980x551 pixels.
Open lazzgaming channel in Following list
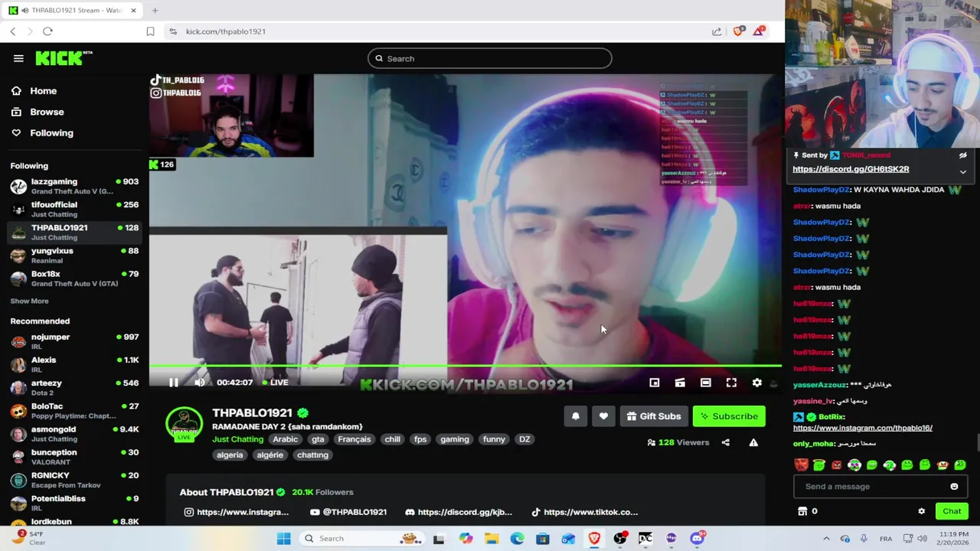[x=74, y=186]
